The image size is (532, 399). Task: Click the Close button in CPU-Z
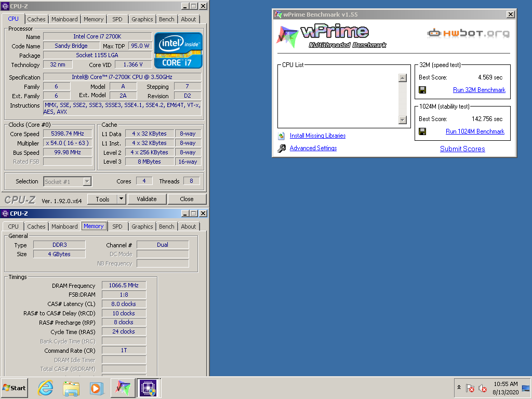pos(187,199)
